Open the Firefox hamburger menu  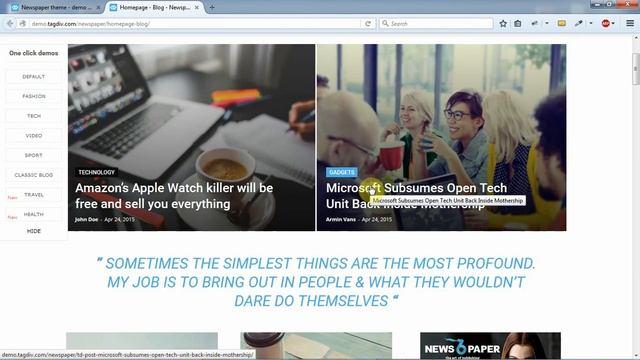click(x=630, y=24)
